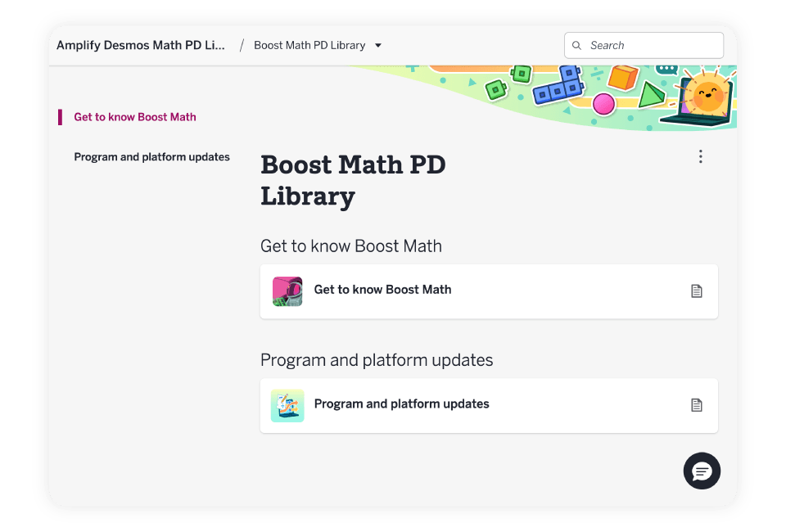Viewport: 786px width, 532px height.
Task: Click the Boost Math PD Library breadcrumb label
Action: click(x=309, y=45)
